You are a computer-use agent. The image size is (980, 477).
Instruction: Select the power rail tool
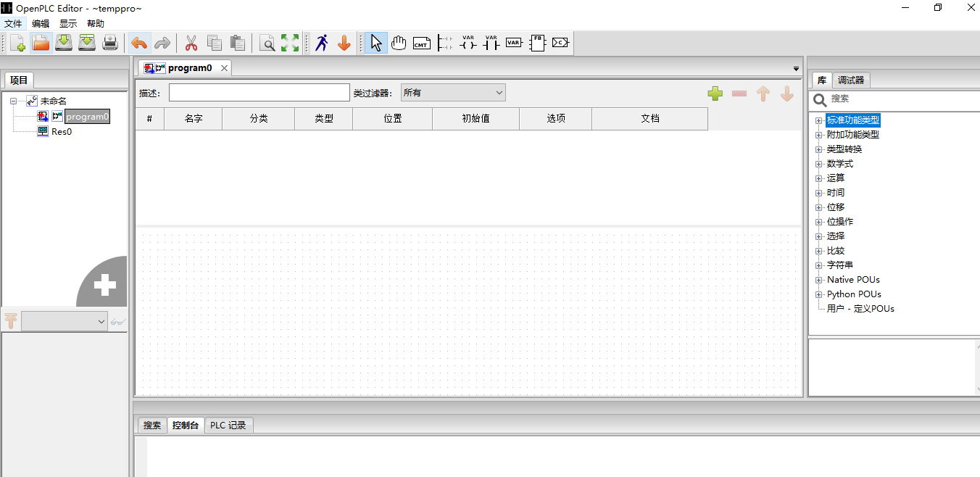coord(444,43)
